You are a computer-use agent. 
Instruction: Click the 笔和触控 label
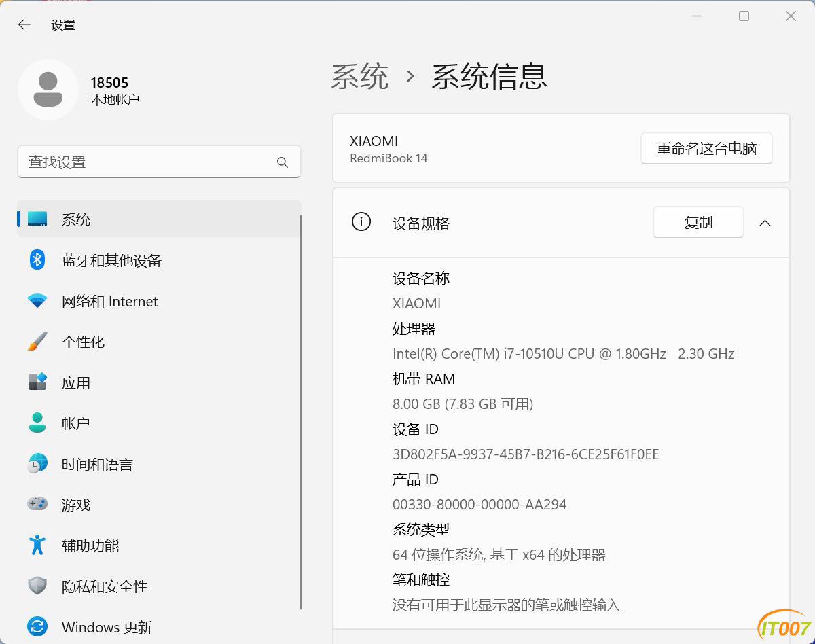coord(421,579)
